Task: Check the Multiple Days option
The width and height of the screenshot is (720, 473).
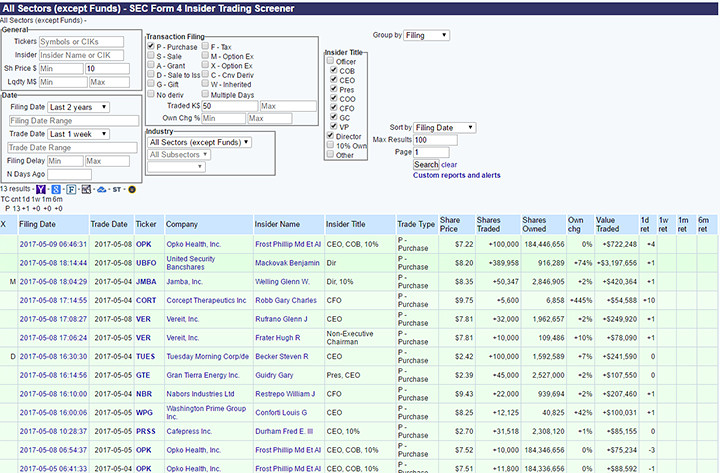Action: pyautogui.click(x=205, y=94)
